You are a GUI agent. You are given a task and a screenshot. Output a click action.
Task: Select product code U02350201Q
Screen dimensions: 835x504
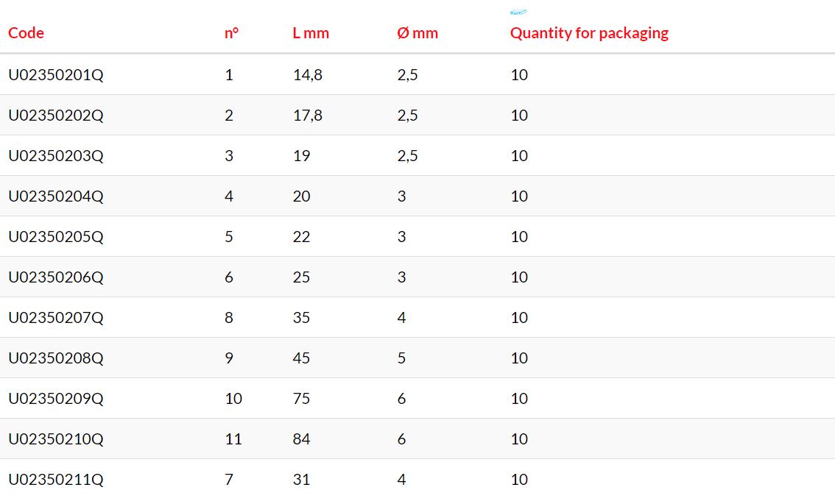(x=56, y=75)
